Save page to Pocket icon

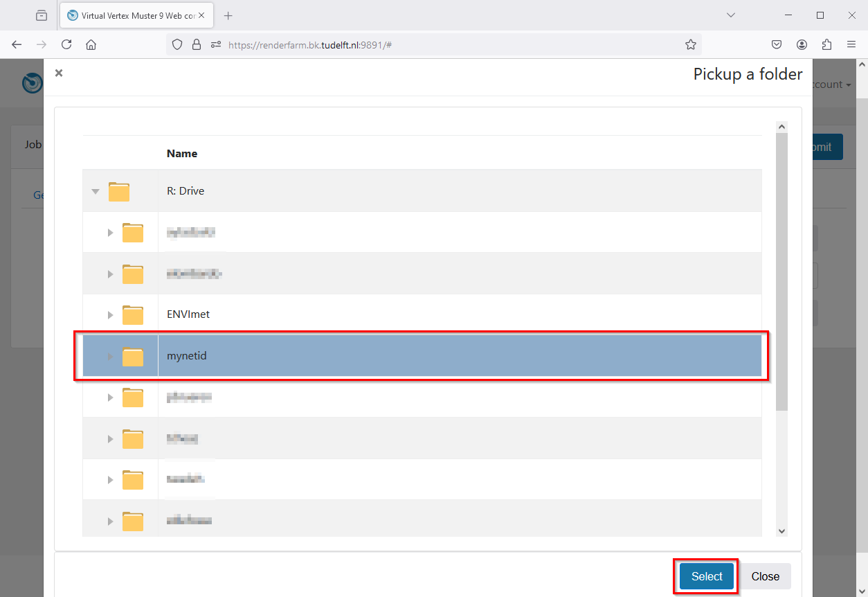click(777, 45)
